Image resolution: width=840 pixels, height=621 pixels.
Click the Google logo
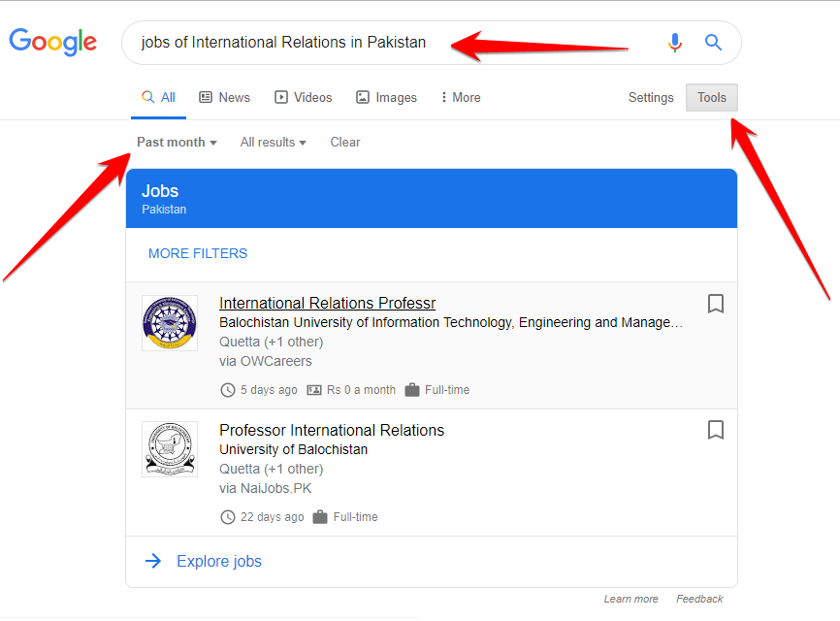coord(53,42)
